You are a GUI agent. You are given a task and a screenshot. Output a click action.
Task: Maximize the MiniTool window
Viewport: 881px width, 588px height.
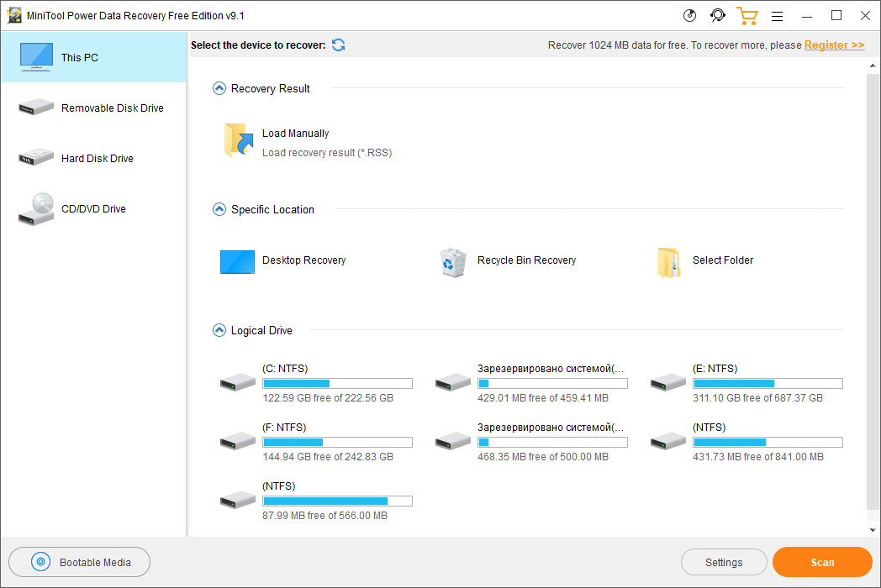(836, 16)
